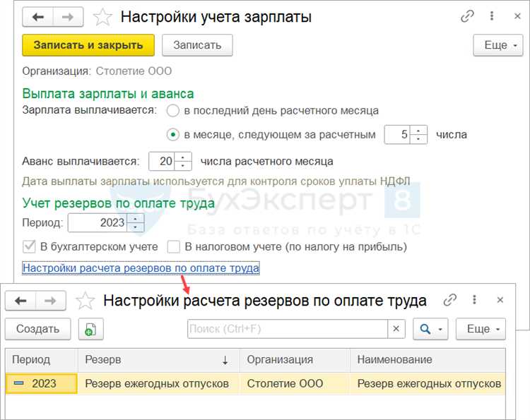This screenshot has width=530, height=420.
Task: Click advance payment day field showing 20
Action: coord(162,161)
